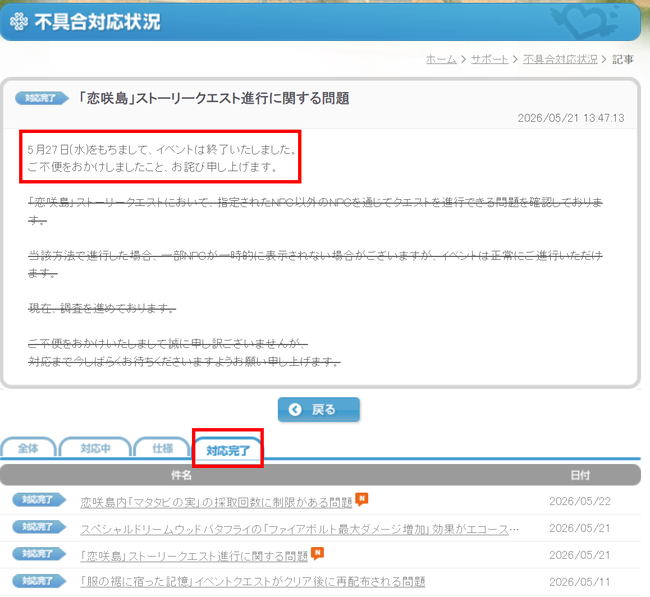
Task: Click the 戻る back button
Action: pyautogui.click(x=318, y=410)
